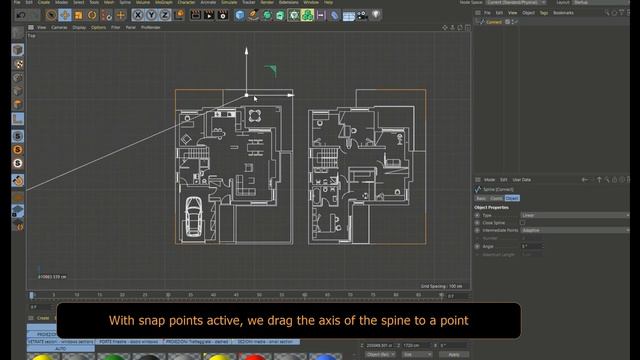
Task: Open the Object (Rel) coordinates dropdown
Action: pyautogui.click(x=380, y=355)
